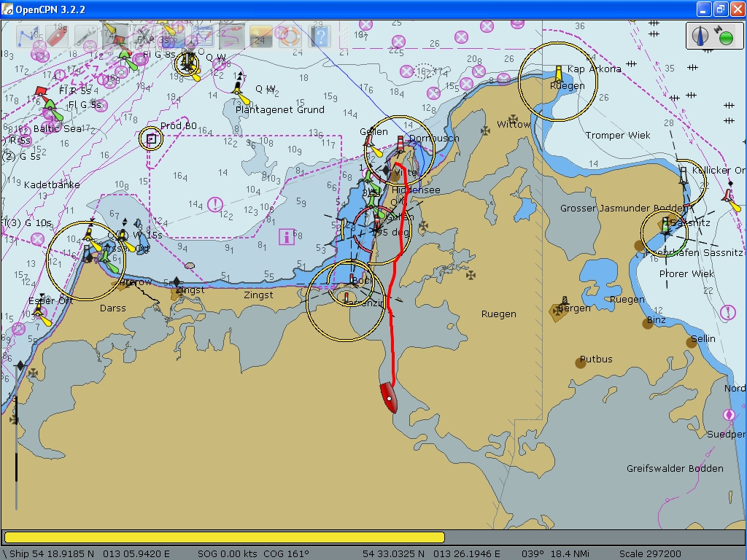Image resolution: width=747 pixels, height=560 pixels.
Task: Select the Create Route tool
Action: pos(28,36)
